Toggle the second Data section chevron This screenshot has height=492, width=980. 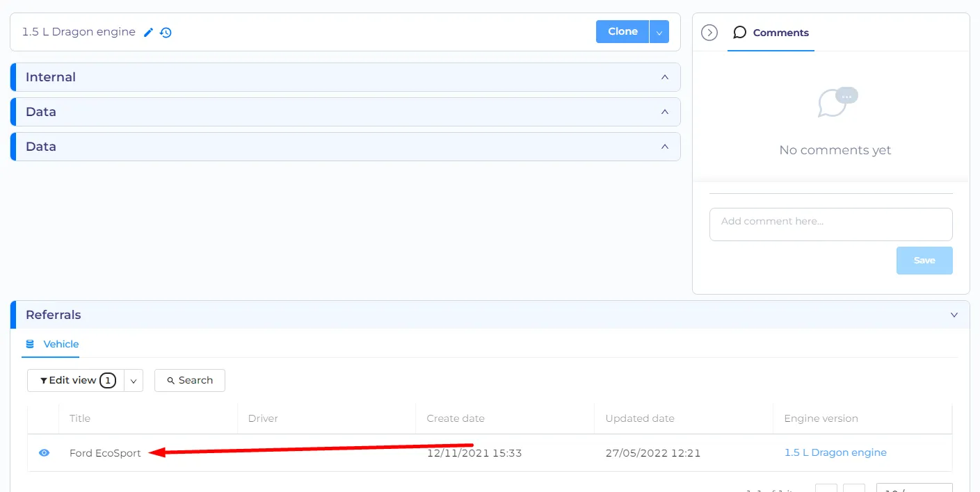click(x=665, y=147)
